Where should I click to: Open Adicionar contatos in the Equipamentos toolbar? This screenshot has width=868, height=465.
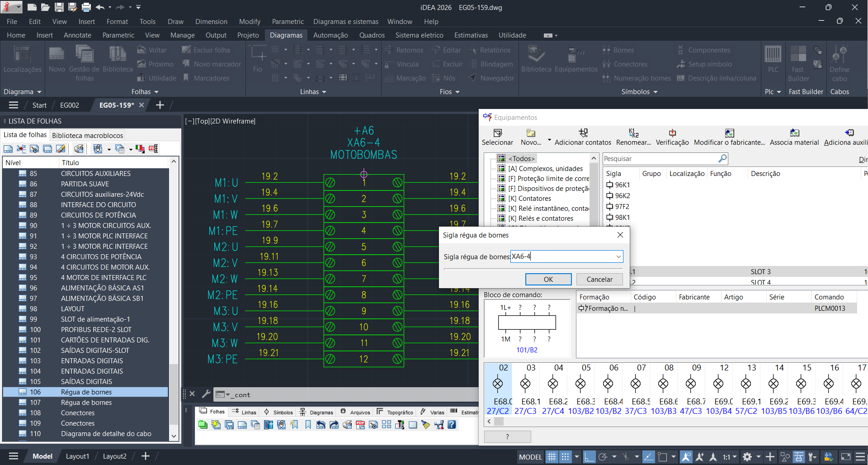coord(583,133)
